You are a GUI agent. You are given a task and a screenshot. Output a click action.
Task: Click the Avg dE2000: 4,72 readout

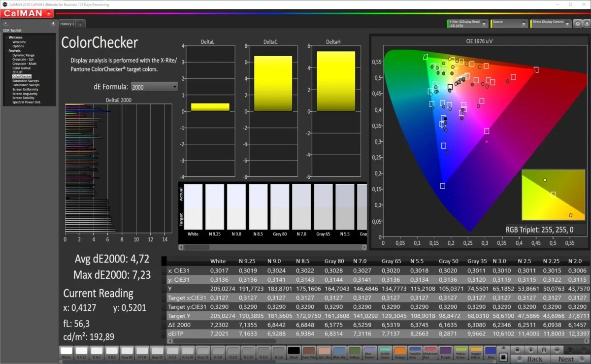[x=112, y=259]
